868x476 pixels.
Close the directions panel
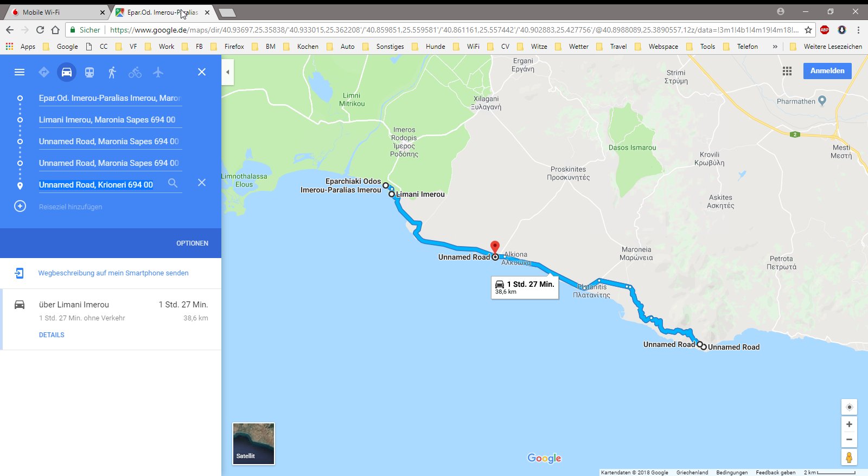[201, 72]
